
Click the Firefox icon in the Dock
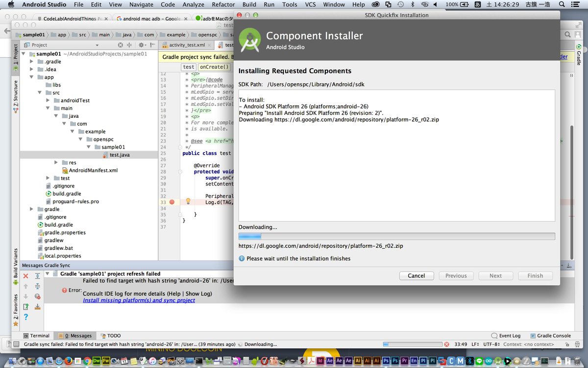pos(68,361)
